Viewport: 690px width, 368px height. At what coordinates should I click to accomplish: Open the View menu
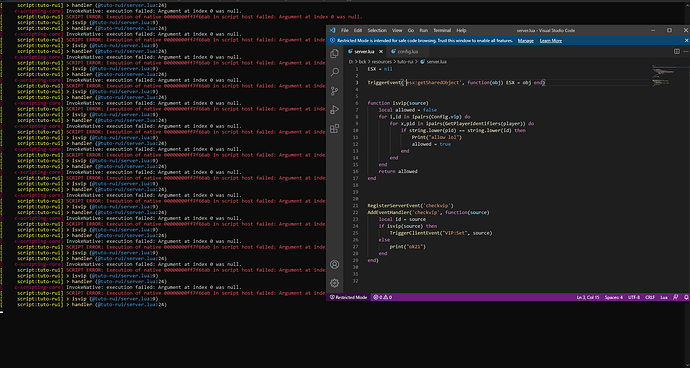click(397, 30)
